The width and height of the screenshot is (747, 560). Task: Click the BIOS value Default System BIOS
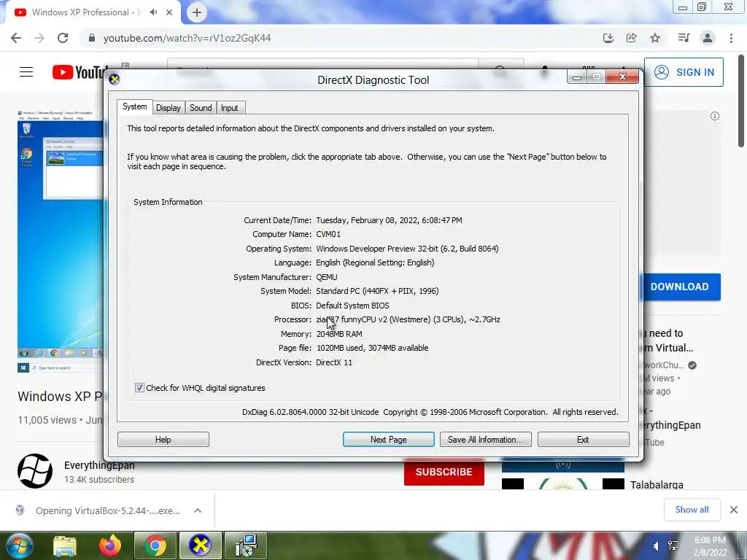tap(352, 306)
